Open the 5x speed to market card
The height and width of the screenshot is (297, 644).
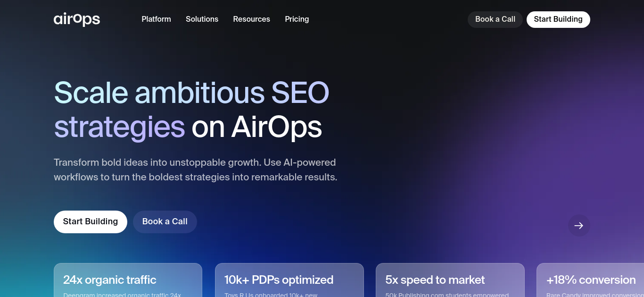click(x=450, y=280)
